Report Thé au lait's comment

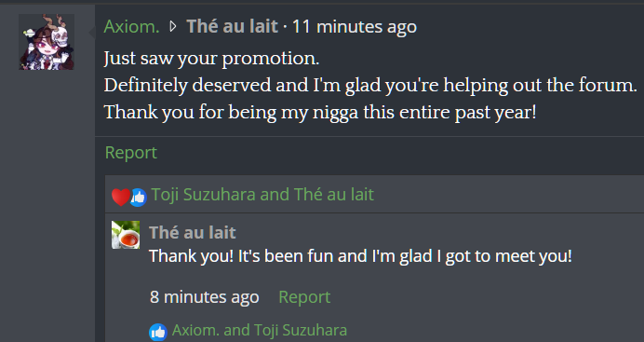point(304,296)
